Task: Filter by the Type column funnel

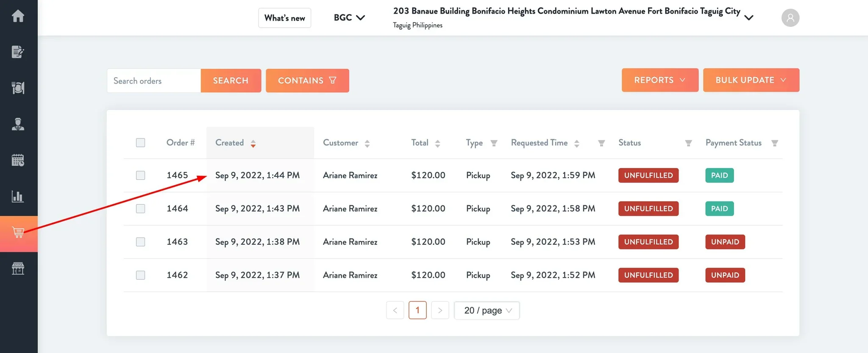Action: [494, 143]
